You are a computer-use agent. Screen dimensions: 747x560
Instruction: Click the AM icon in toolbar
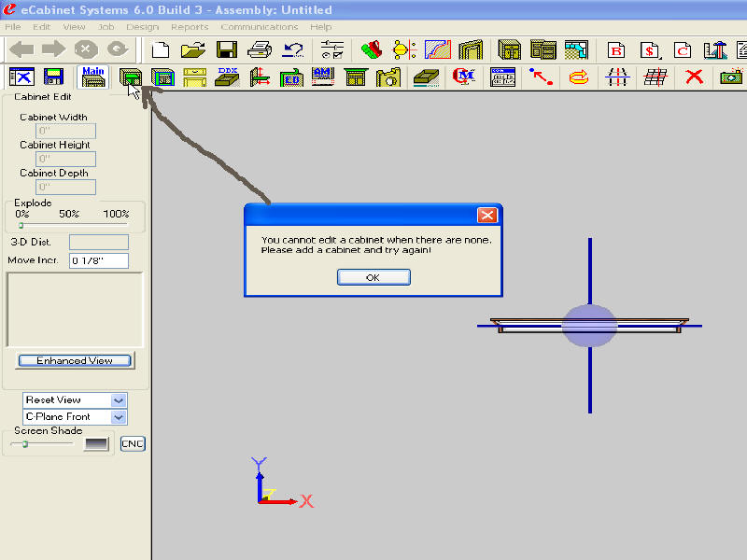tap(323, 77)
